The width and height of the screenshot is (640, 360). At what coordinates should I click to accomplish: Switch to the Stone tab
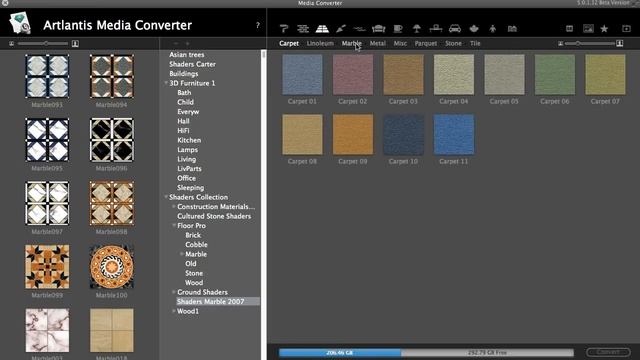(453, 43)
